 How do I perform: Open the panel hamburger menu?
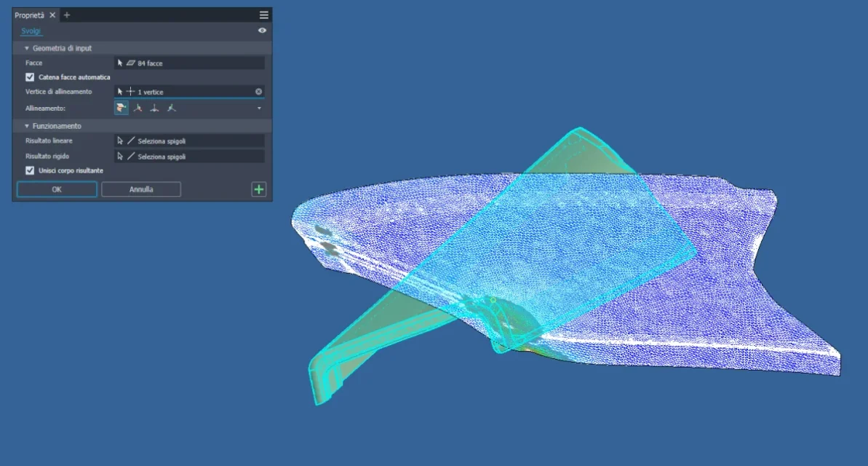coord(263,15)
